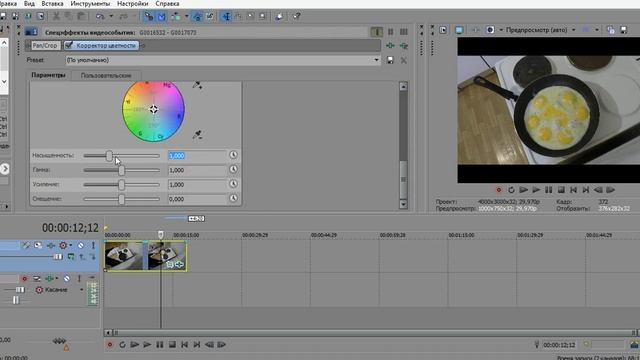The image size is (640, 360).
Task: Open video track automation settings dropdown
Action: point(71,245)
